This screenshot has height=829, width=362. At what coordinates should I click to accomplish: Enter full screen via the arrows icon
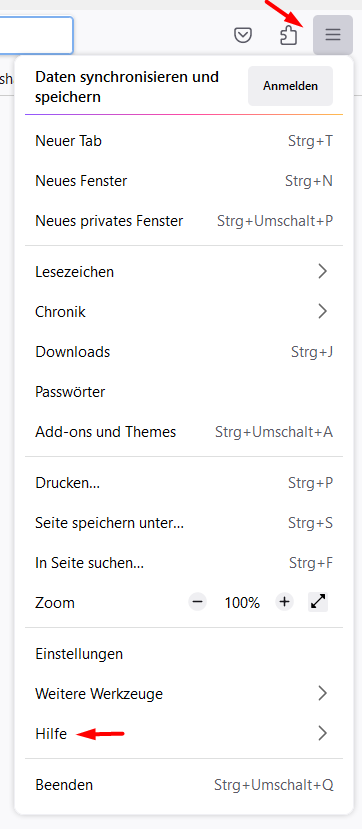(318, 602)
